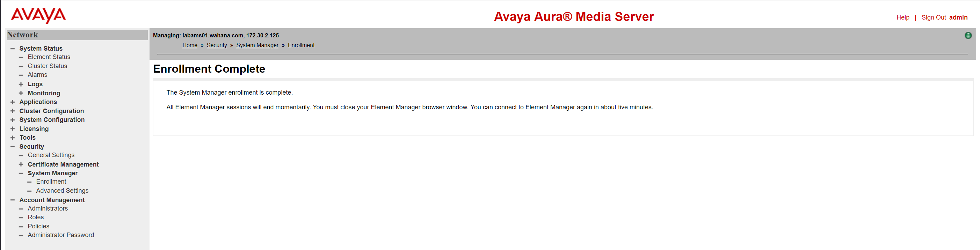Open the Help link

[902, 17]
